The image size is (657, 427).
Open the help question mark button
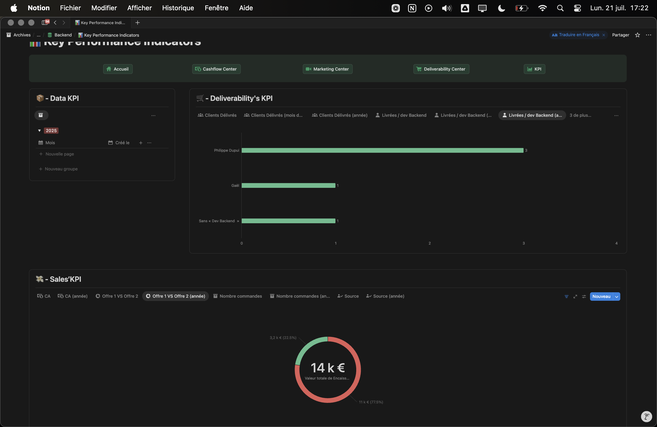tap(646, 416)
